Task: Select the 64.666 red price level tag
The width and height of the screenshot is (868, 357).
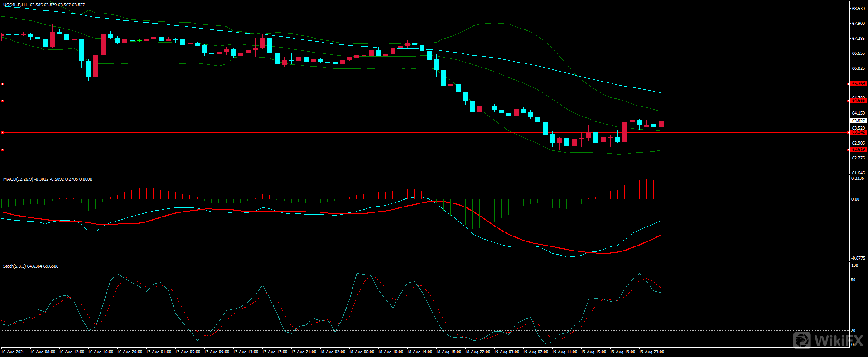Action: [x=858, y=101]
